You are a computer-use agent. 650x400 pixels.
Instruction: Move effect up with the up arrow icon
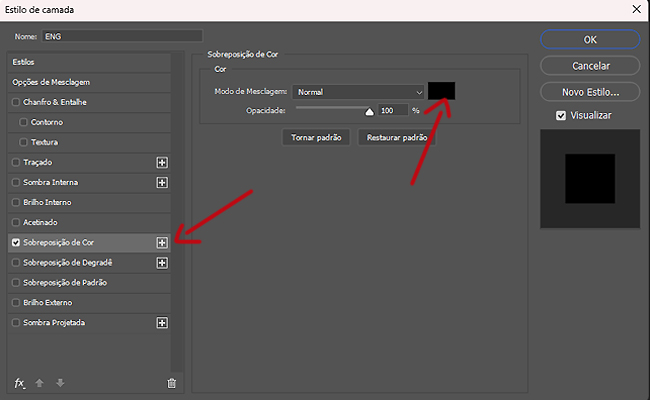[39, 383]
